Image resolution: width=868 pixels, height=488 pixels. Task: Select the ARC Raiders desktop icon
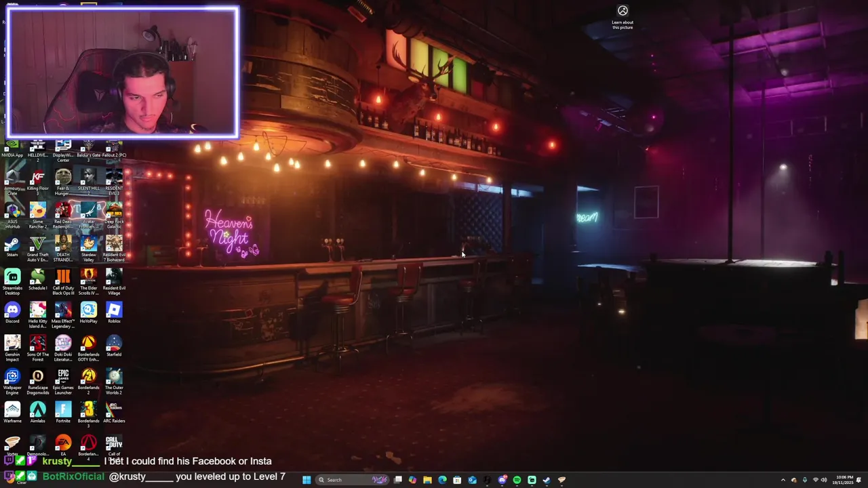pyautogui.click(x=114, y=412)
